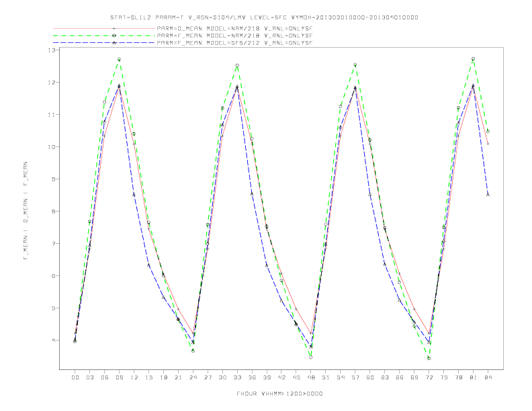Click x-axis forecast hour label 12

[134, 377]
